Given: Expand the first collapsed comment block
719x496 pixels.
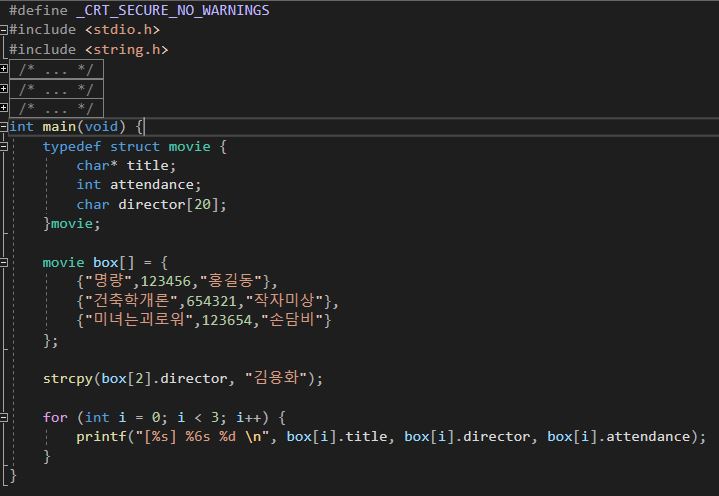Looking at the screenshot, I should coord(4,69).
